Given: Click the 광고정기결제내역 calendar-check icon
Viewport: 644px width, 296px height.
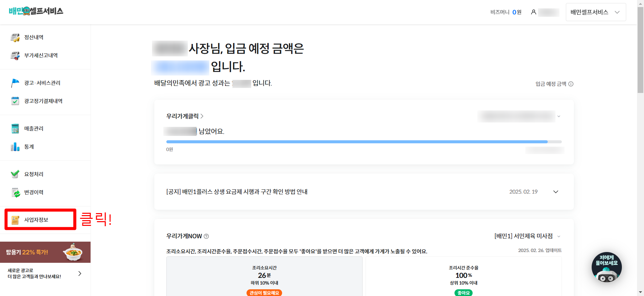Looking at the screenshot, I should 15,101.
